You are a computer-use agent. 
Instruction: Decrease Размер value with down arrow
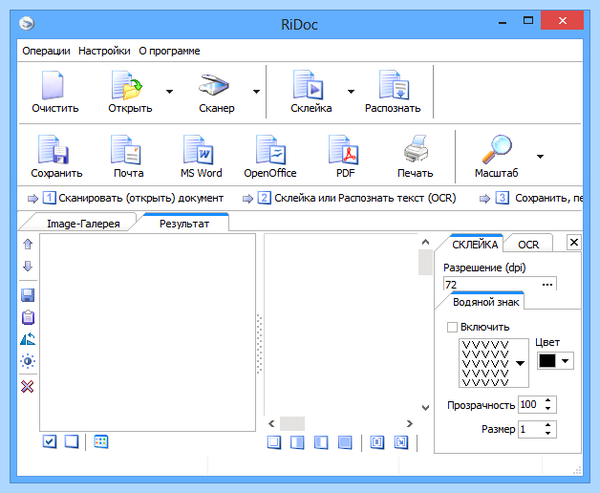pos(548,433)
